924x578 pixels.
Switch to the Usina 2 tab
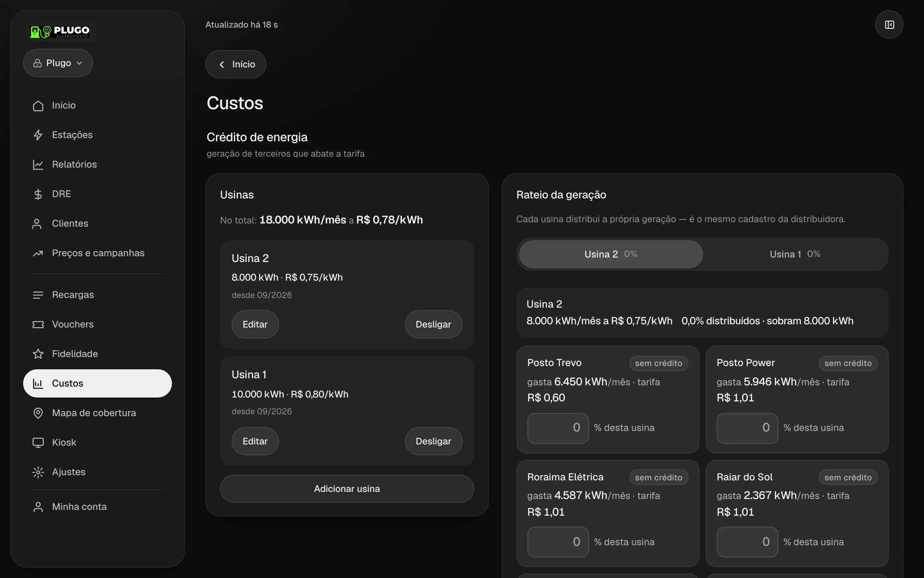tap(611, 254)
